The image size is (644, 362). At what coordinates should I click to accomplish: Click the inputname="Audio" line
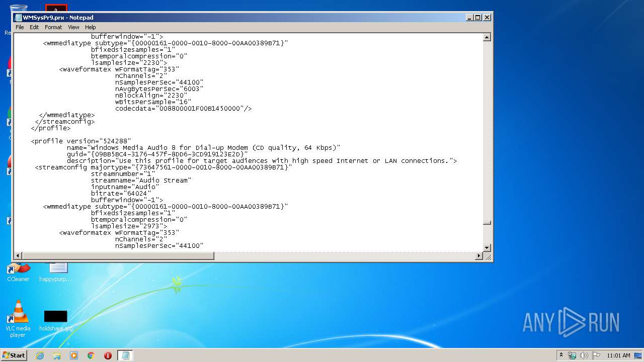(x=125, y=187)
